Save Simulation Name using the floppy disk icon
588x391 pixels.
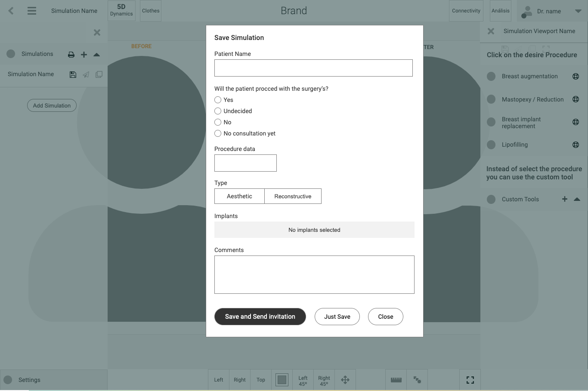(73, 74)
